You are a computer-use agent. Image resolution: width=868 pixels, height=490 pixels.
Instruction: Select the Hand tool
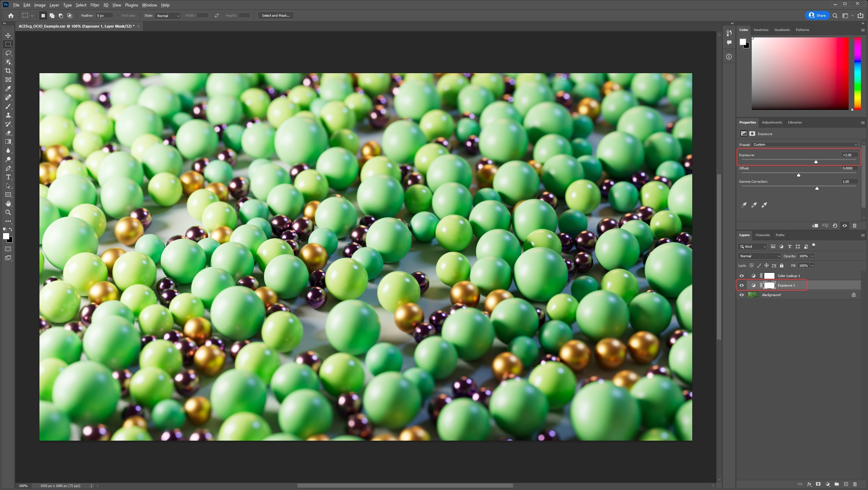pos(8,203)
